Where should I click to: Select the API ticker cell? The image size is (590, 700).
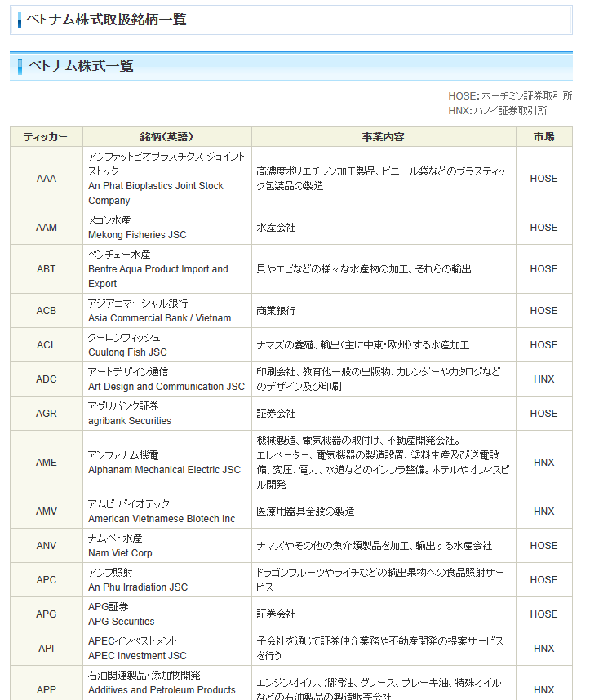point(46,649)
